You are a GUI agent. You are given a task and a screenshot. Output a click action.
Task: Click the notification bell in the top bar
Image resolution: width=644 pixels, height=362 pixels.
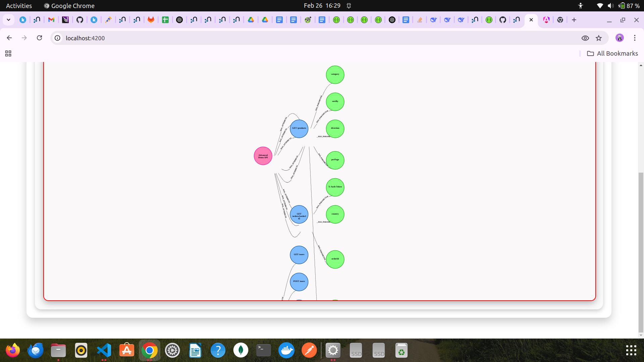(x=349, y=5)
